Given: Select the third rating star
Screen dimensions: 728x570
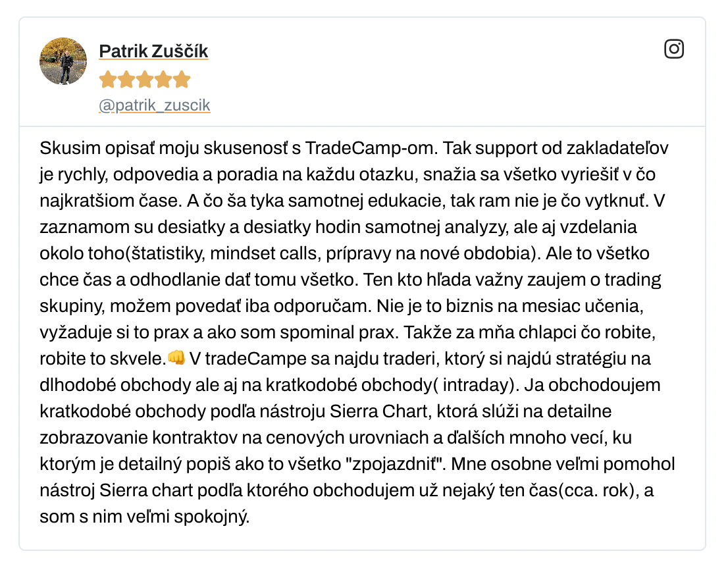Looking at the screenshot, I should click(145, 80).
